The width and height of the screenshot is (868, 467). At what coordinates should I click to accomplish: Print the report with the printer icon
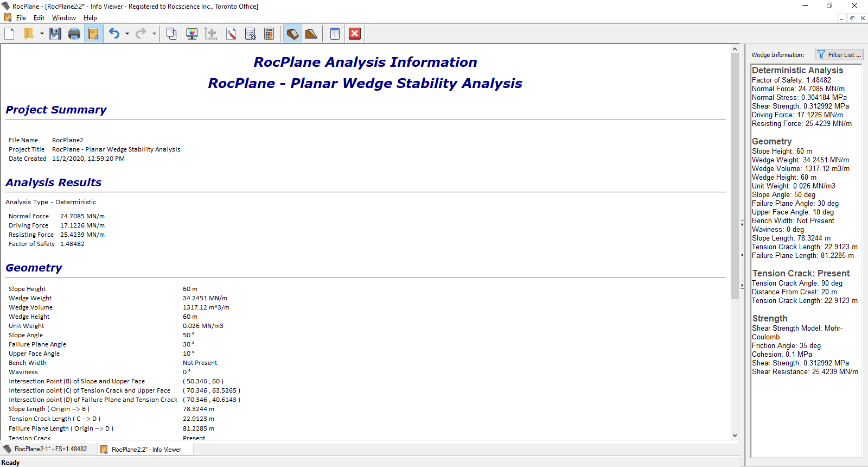tap(74, 34)
